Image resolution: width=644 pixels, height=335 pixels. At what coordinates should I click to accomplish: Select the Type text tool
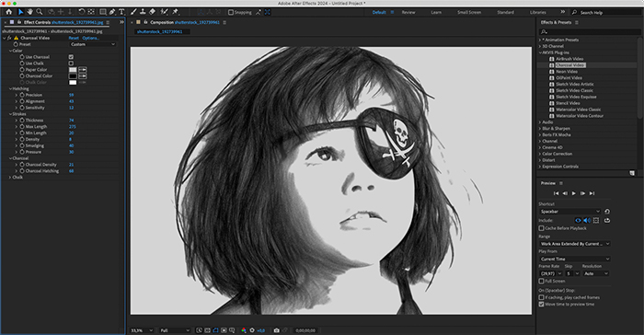121,12
